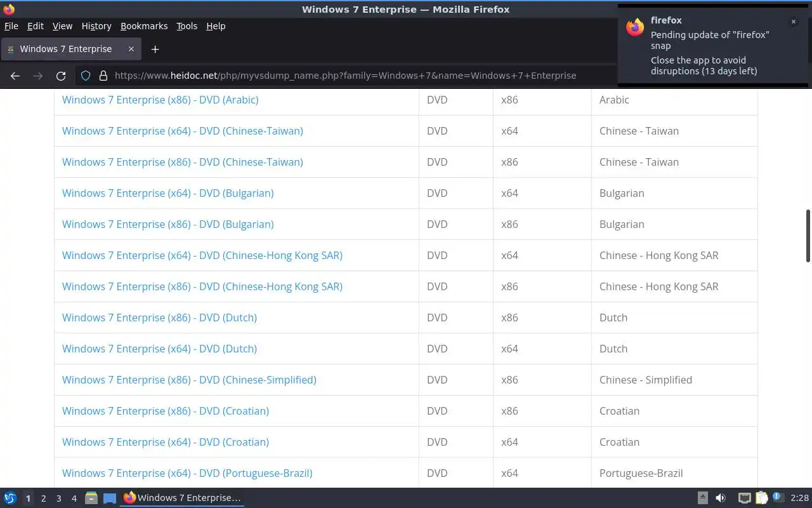
Task: Select the Windows 7 Enterprise browser tab
Action: tap(70, 49)
